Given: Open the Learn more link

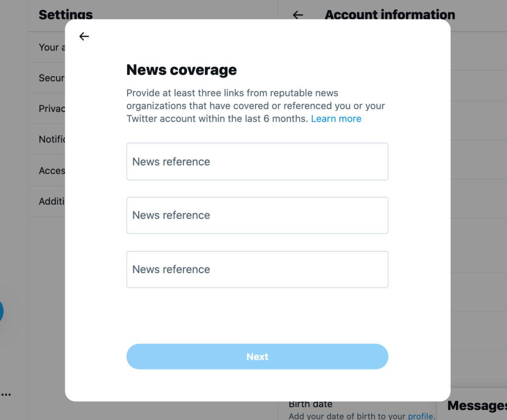Looking at the screenshot, I should click(x=336, y=119).
